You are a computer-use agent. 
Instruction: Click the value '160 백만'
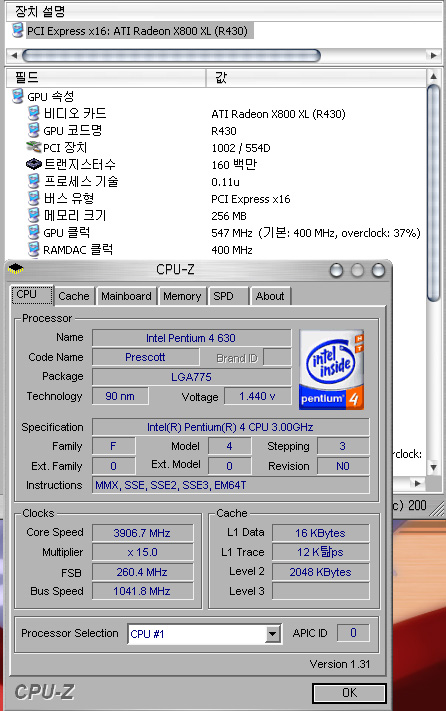click(234, 165)
